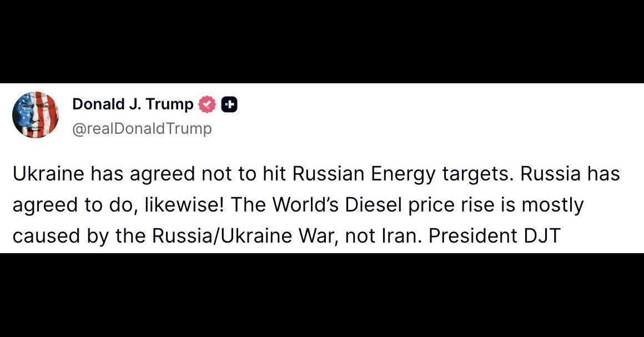Click "Russia/Ukraine" in the last line

coord(225,236)
